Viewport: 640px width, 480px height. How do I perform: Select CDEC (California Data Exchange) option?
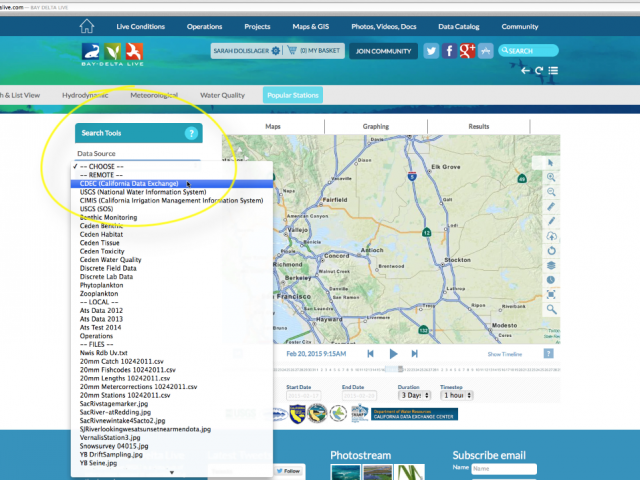click(171, 184)
